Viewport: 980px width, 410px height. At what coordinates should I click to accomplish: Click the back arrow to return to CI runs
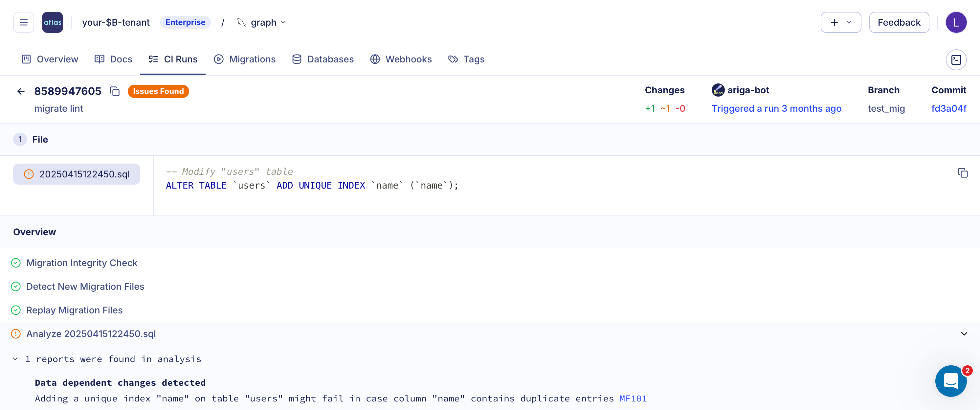point(21,91)
